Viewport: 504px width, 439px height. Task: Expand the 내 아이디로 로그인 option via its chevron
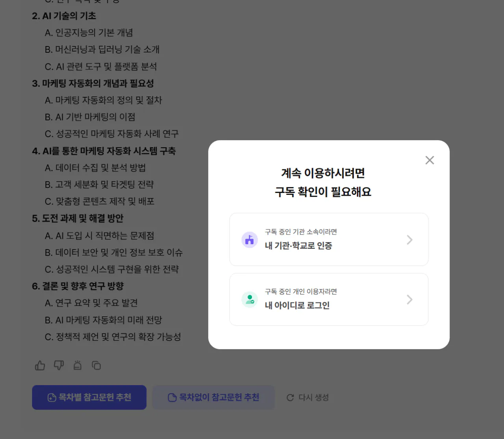click(x=409, y=299)
